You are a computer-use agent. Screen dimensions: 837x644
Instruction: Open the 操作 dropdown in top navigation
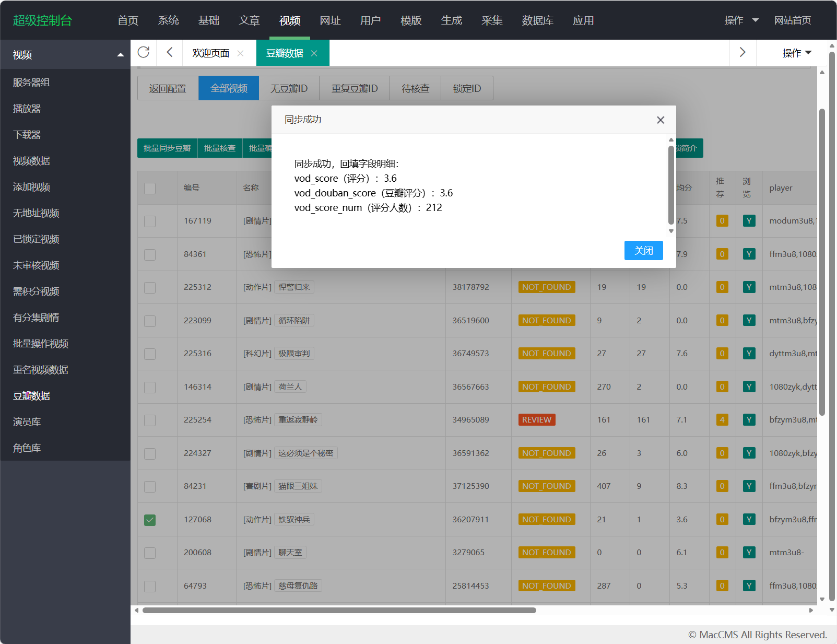click(x=741, y=20)
